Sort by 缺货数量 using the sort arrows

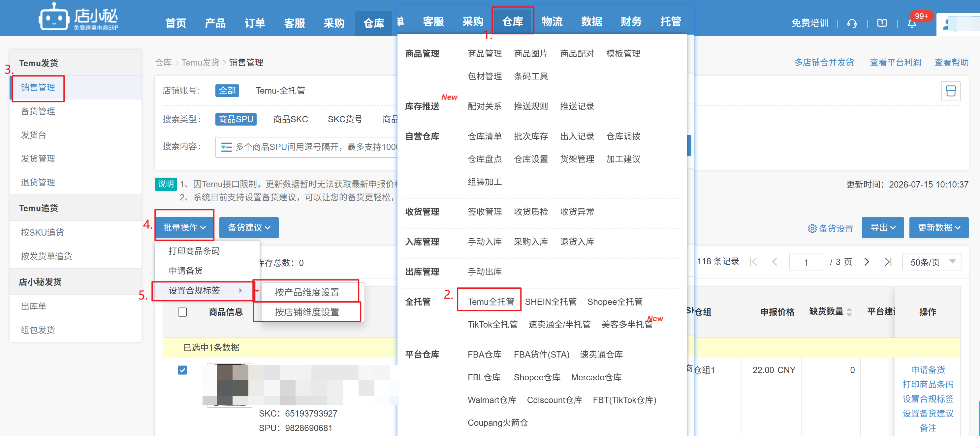[849, 312]
